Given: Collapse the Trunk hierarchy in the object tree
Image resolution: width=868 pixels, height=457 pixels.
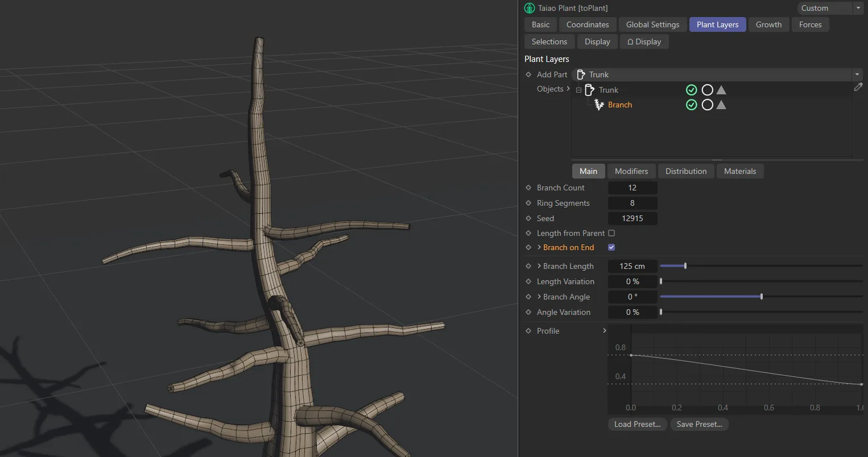Looking at the screenshot, I should (x=578, y=89).
